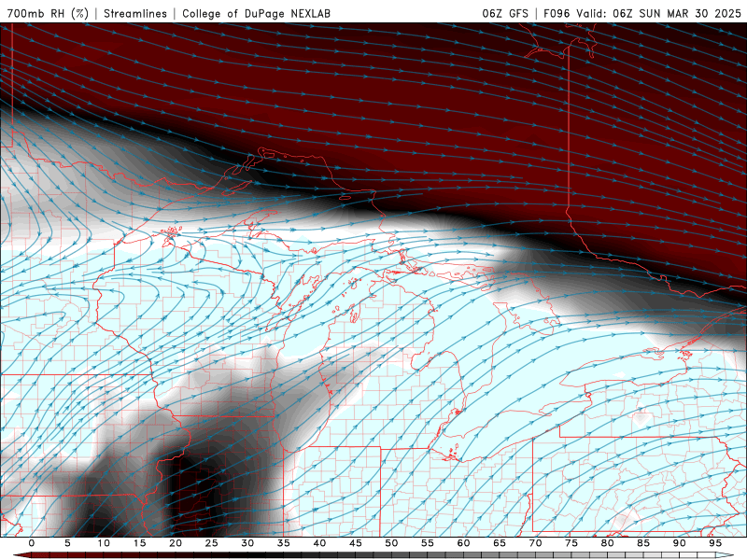This screenshot has width=747, height=560.
Task: Click the white high-end colorbar arrow
Action: 725,555
